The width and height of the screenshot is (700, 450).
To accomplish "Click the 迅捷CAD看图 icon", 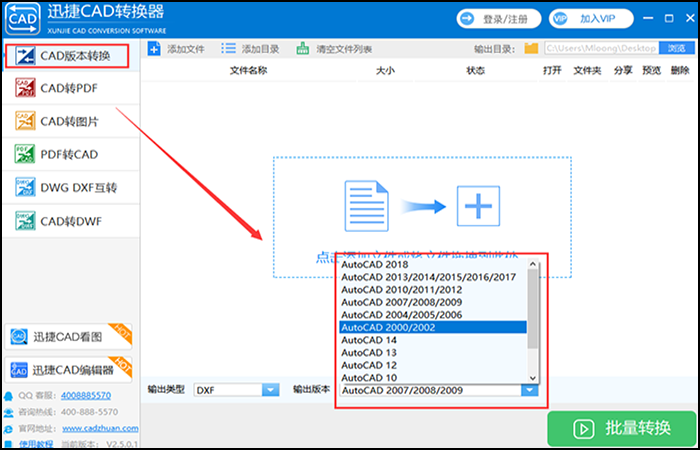I will [x=19, y=336].
